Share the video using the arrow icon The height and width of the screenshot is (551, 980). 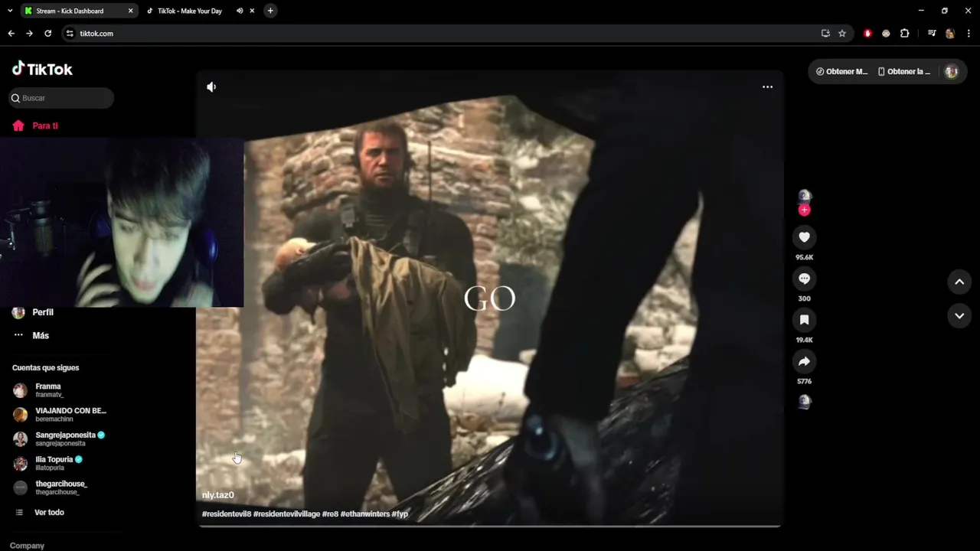click(x=804, y=361)
